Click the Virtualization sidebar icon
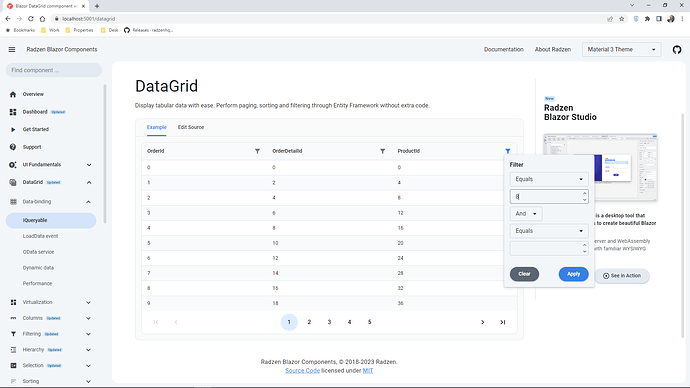Image resolution: width=690 pixels, height=388 pixels. (x=13, y=302)
